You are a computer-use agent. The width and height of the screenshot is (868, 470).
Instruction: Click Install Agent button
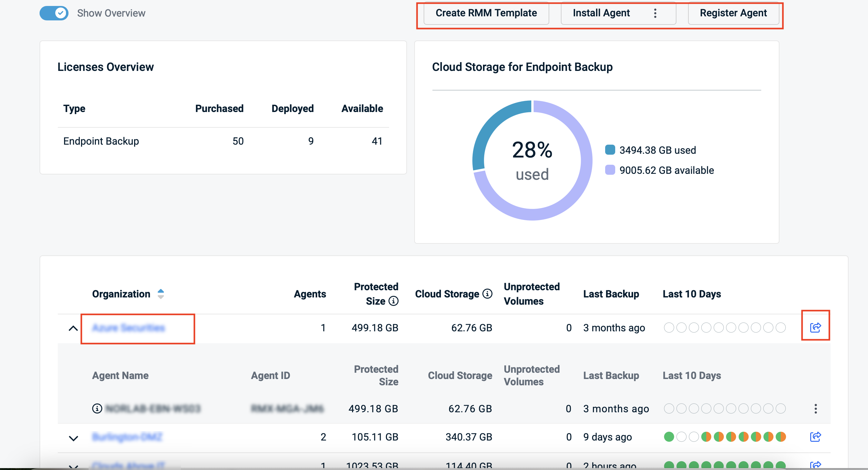[x=601, y=13]
